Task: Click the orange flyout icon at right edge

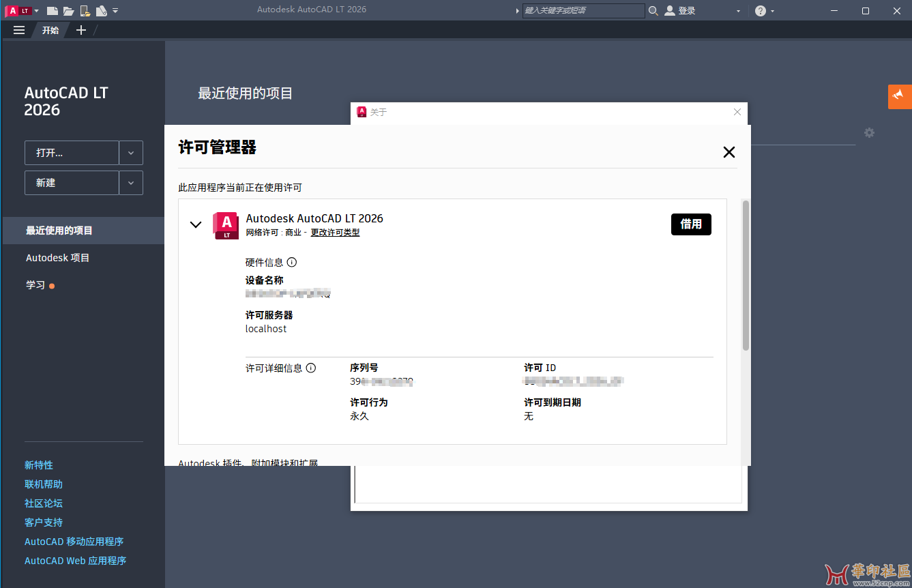Action: [x=900, y=97]
